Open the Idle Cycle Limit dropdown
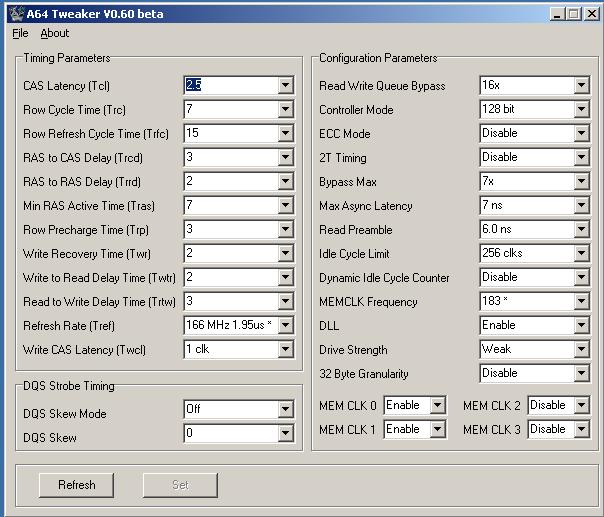Image resolution: width=604 pixels, height=517 pixels. [581, 253]
